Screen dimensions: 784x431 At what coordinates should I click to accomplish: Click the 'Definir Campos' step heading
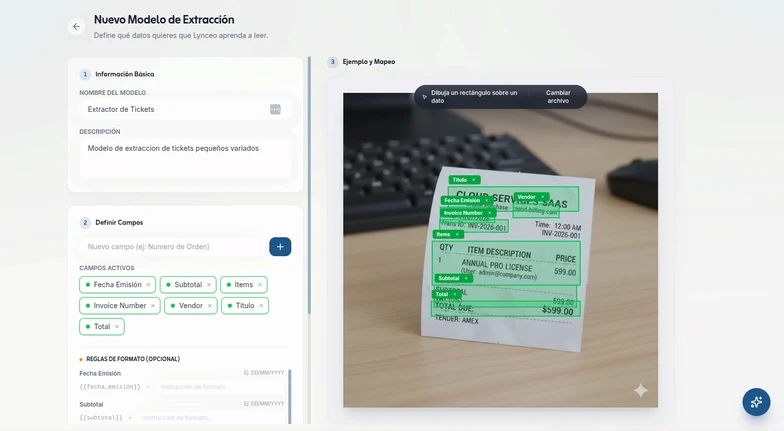119,222
